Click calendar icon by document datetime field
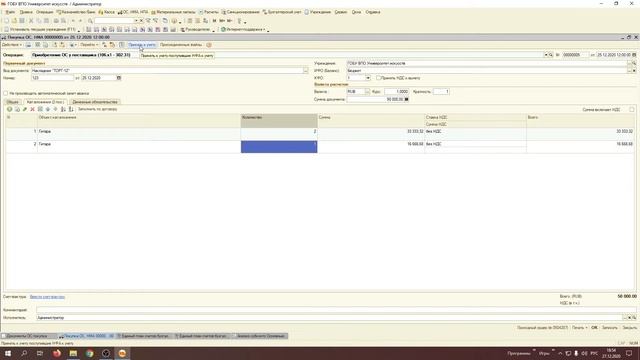This screenshot has height=360, width=640. (634, 55)
